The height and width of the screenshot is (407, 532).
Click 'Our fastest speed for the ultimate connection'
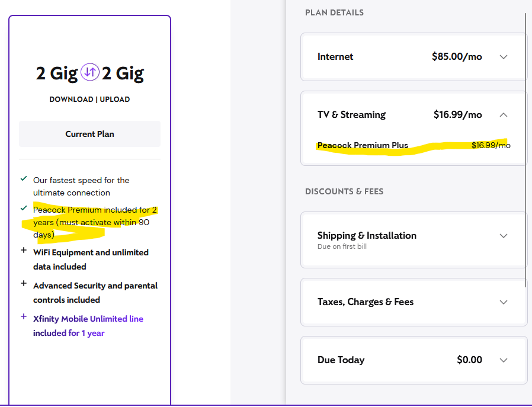click(81, 187)
